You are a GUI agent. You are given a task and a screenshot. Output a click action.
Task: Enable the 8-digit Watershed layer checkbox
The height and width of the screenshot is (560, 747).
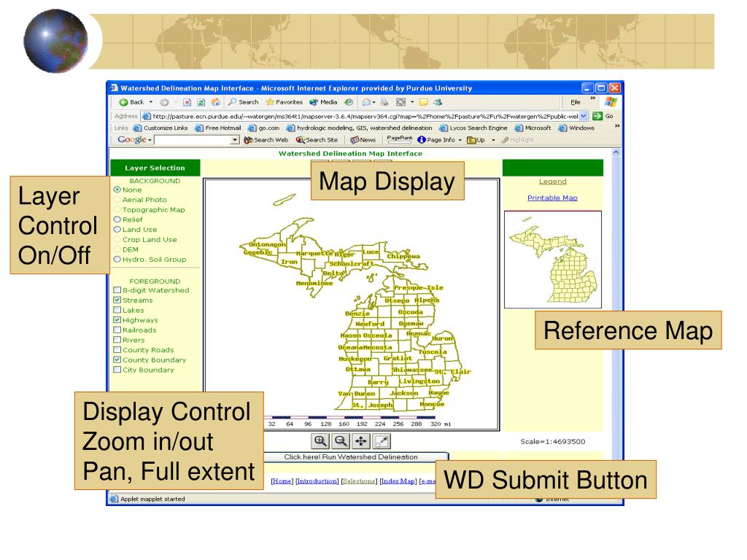click(117, 290)
